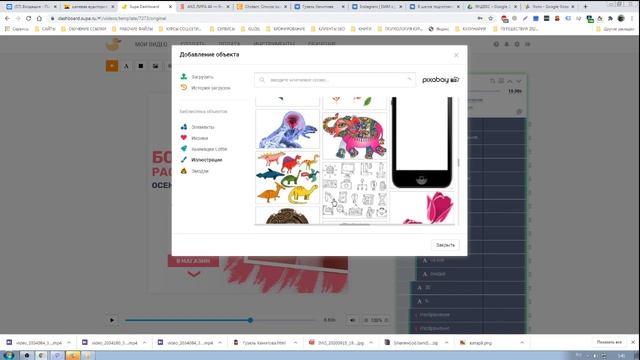This screenshot has height=360, width=640.
Task: Click the Pixabay logo
Action: click(440, 80)
